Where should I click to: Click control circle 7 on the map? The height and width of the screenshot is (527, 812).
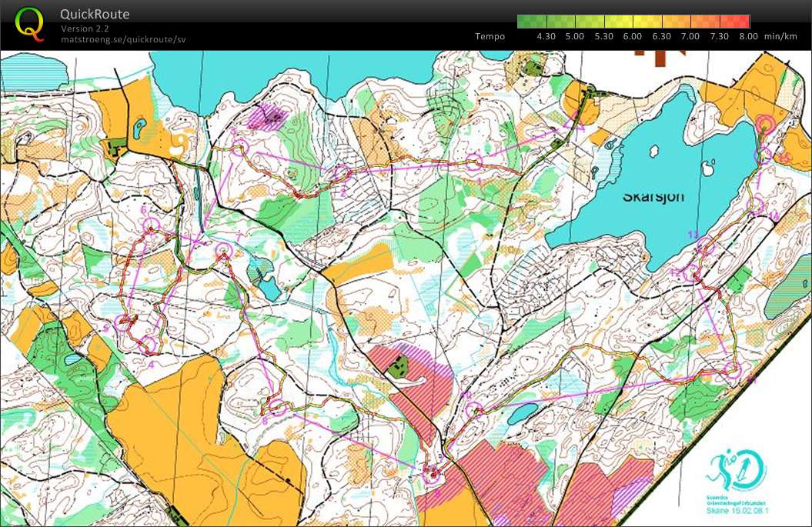coord(224,251)
